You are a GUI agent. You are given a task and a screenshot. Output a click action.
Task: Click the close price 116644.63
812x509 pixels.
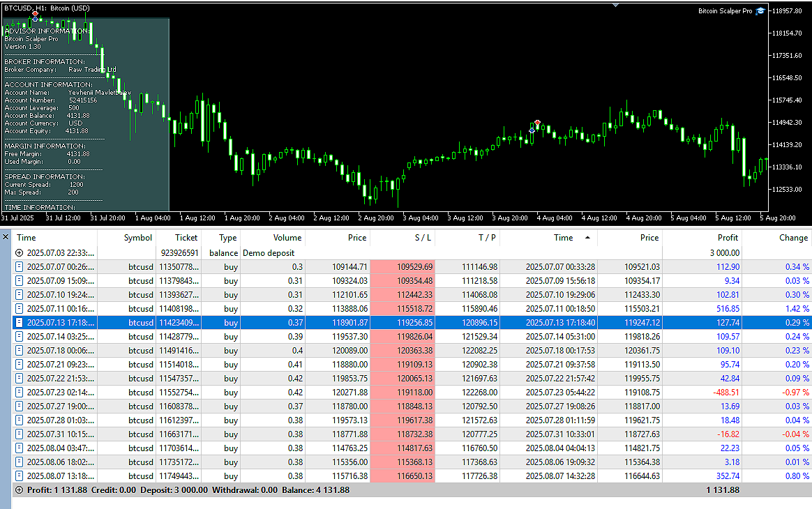(642, 476)
